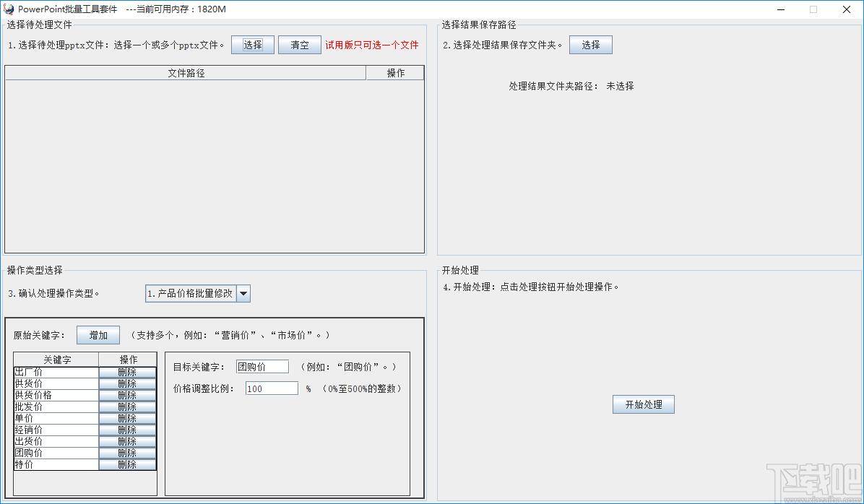Screen dimensions: 864x504
Task: Minimize the PowerPoint批量工具套件 window
Action: tap(781, 9)
